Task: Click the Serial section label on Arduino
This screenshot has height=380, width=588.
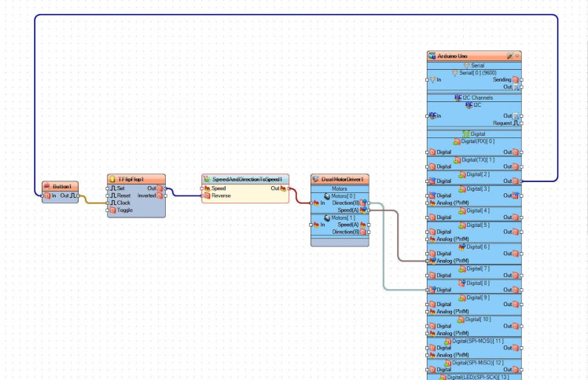Action: click(477, 65)
